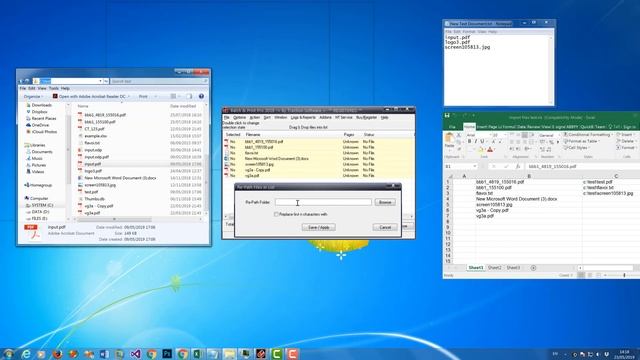Click the Save / Apply button
Viewport: 640px width, 360px height.
pos(319,227)
